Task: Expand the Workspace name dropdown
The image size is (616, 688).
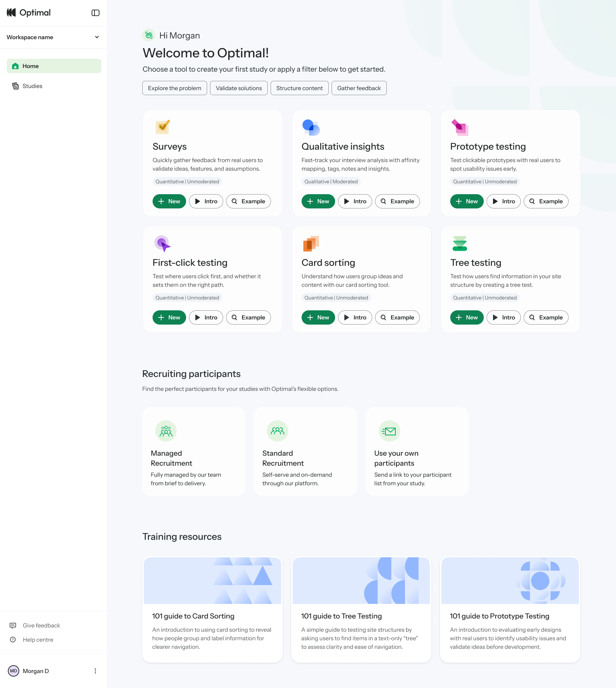Action: point(53,37)
